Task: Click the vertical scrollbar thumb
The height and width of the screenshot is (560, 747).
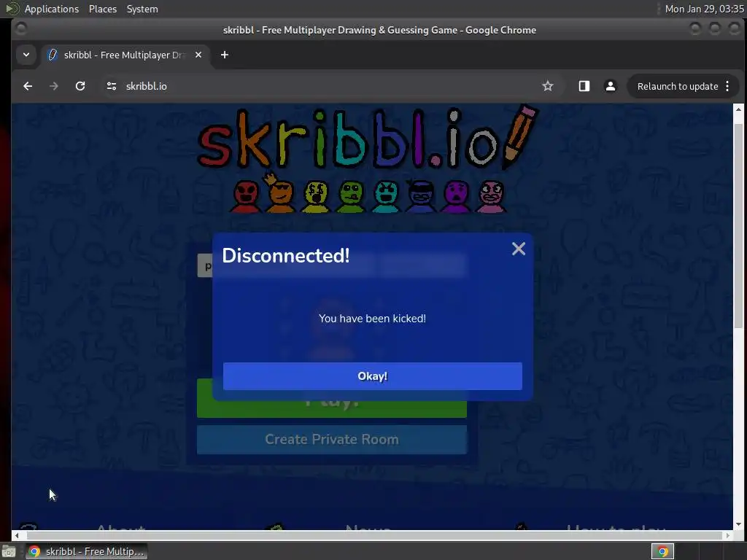Action: tap(738, 226)
